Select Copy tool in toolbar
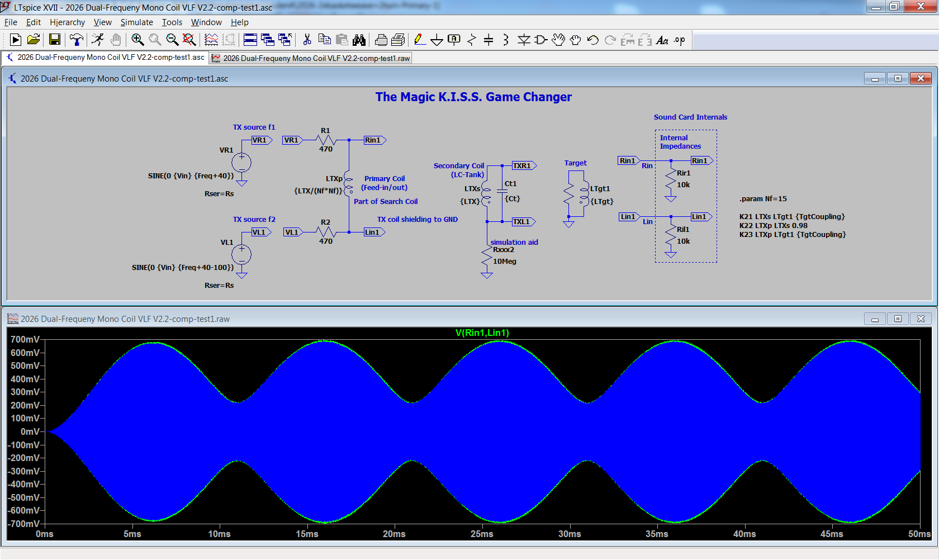The width and height of the screenshot is (939, 560). pyautogui.click(x=324, y=40)
